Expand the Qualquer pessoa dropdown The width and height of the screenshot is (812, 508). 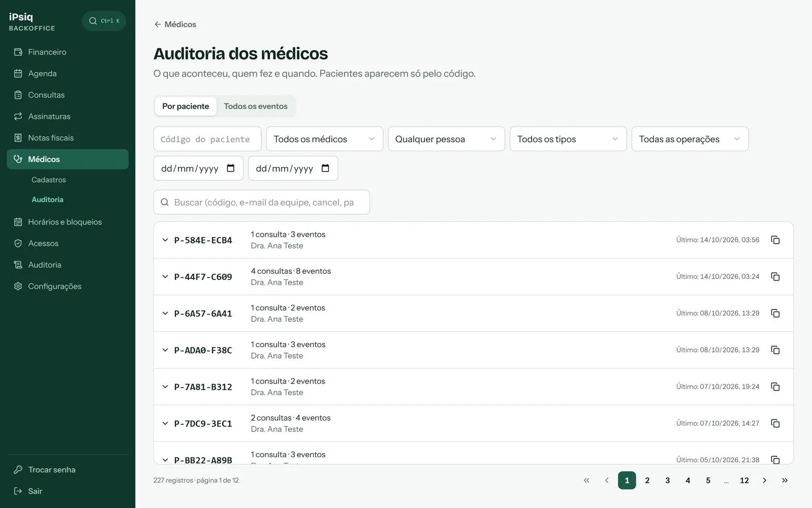[x=446, y=139]
